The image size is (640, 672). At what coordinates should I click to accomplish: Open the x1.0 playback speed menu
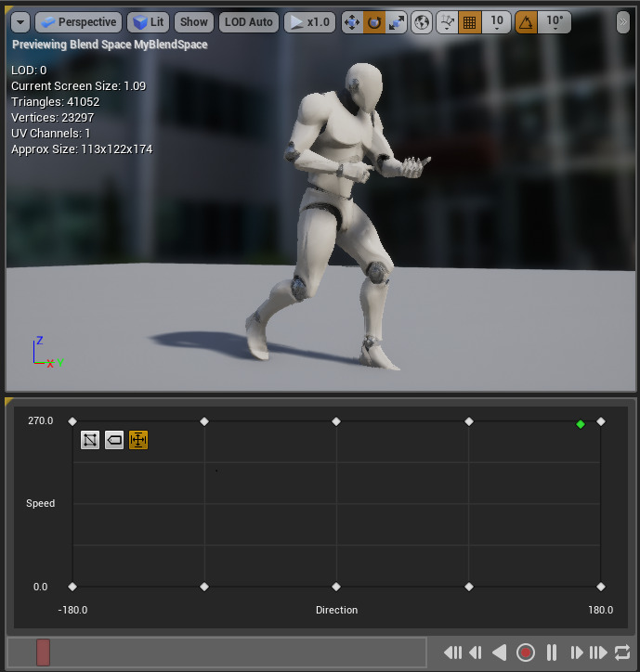(x=309, y=22)
